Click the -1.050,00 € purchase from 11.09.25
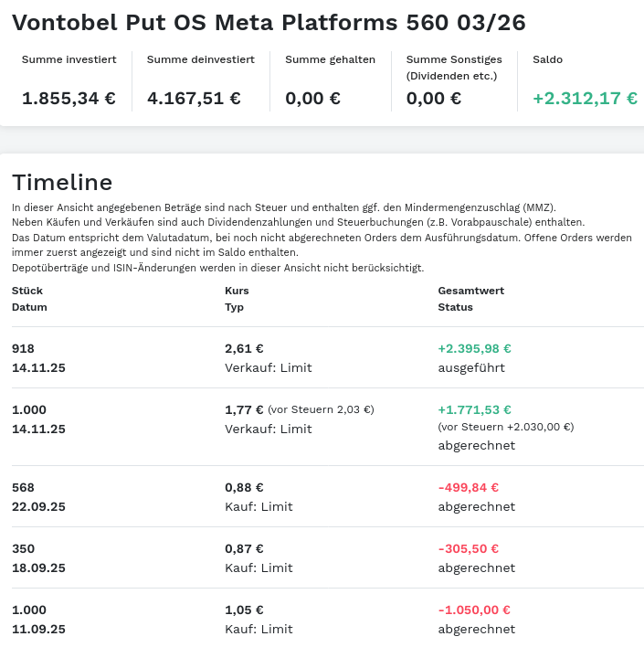 [474, 610]
